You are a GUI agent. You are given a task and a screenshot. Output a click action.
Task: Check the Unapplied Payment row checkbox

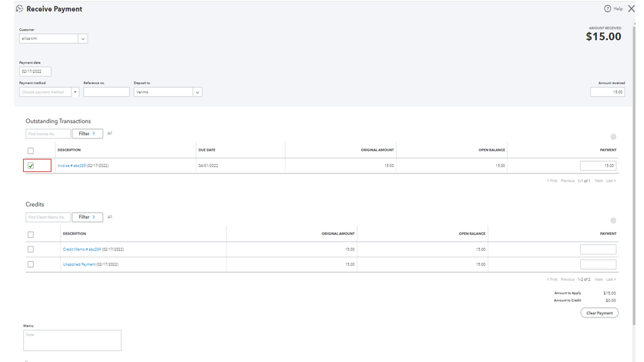pyautogui.click(x=30, y=264)
